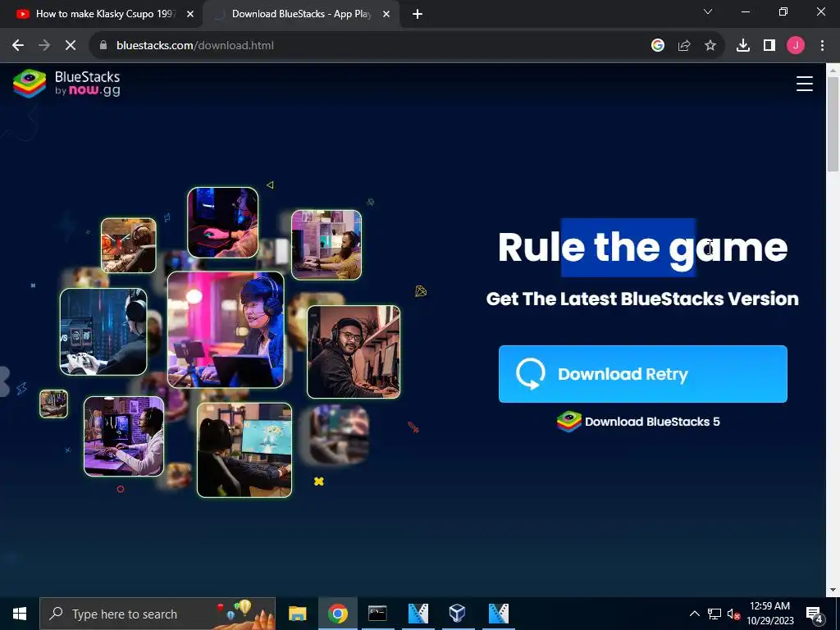This screenshot has width=840, height=630.
Task: Open the command prompt taskbar icon
Action: (377, 614)
